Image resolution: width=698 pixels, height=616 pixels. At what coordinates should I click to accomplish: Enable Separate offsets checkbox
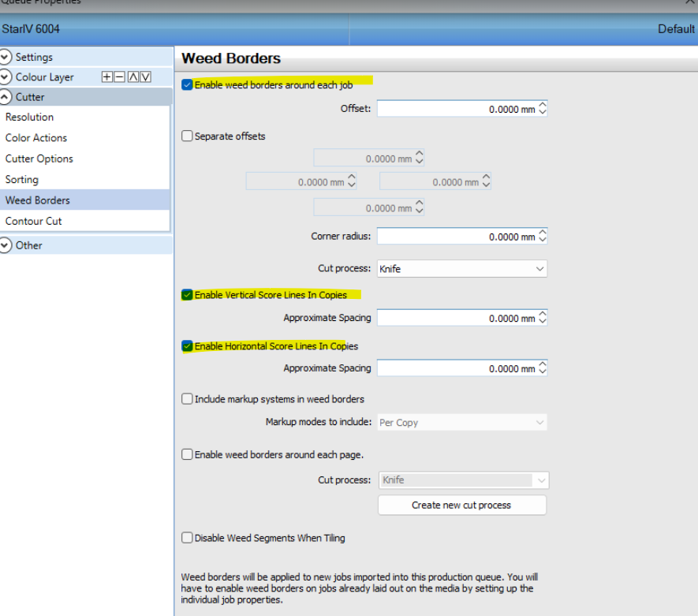187,136
